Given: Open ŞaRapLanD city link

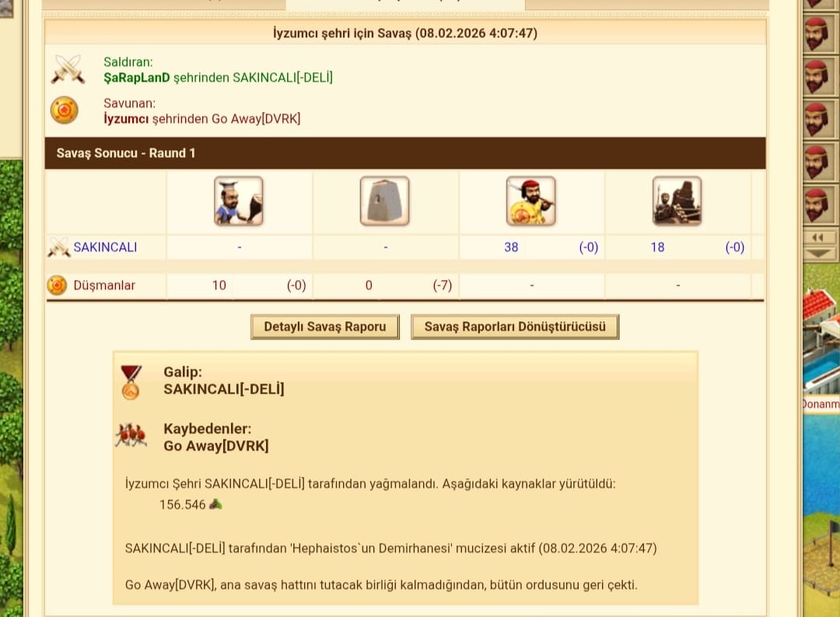Looking at the screenshot, I should (137, 78).
